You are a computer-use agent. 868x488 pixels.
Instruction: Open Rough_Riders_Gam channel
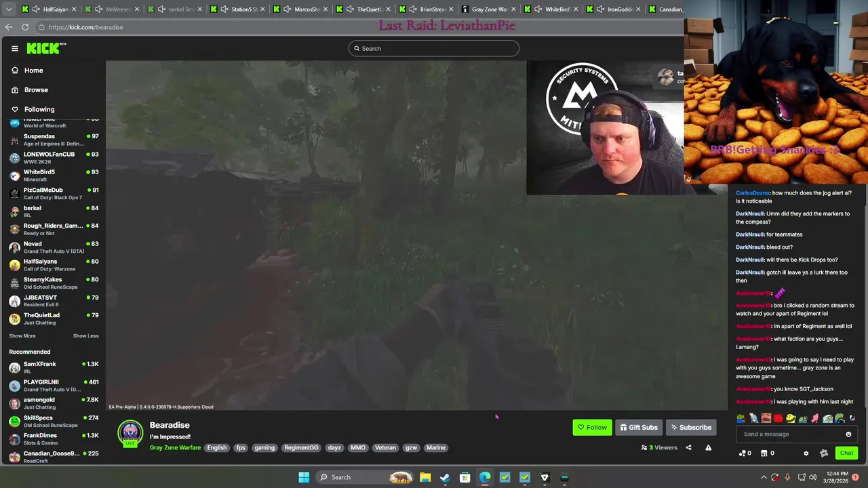coord(54,229)
